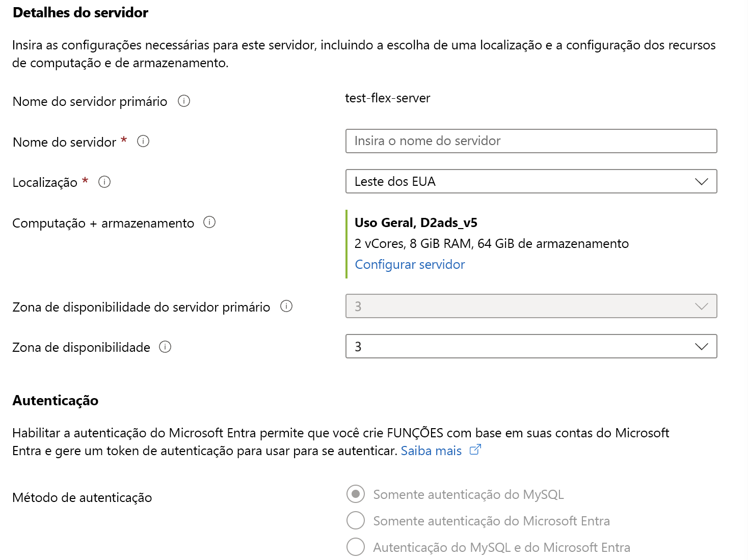Image resolution: width=748 pixels, height=560 pixels.
Task: Open the Configurar servidor link
Action: (x=410, y=264)
